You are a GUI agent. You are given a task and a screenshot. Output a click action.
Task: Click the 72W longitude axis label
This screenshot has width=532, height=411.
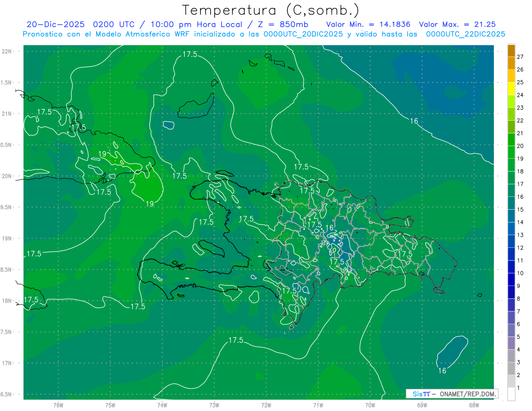click(x=266, y=405)
